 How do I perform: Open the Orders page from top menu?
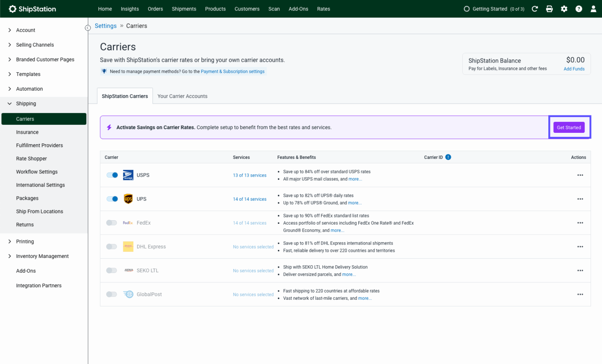[155, 9]
